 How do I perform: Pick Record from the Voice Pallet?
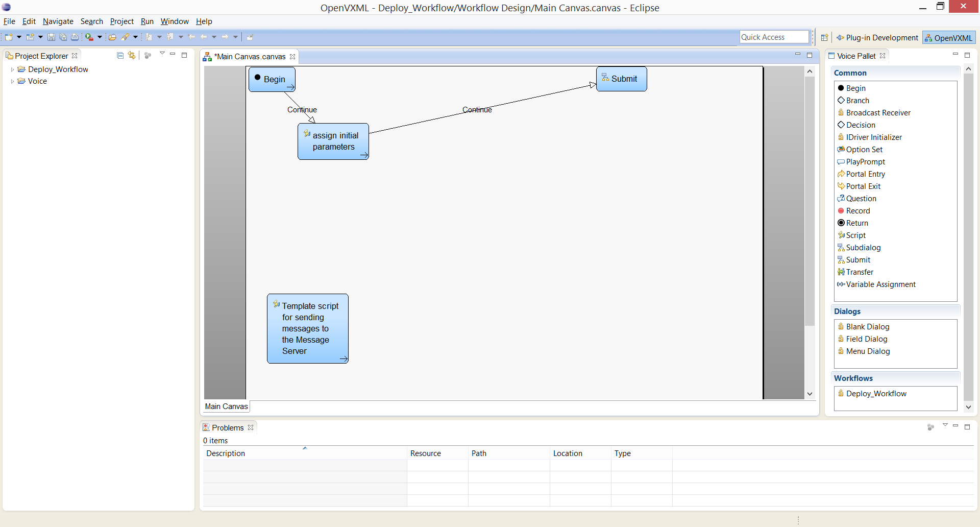click(854, 211)
